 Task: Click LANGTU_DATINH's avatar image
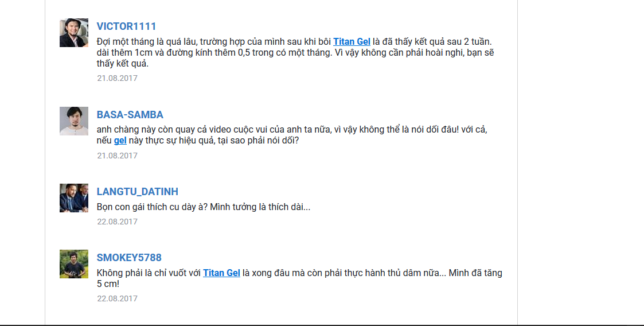click(74, 198)
